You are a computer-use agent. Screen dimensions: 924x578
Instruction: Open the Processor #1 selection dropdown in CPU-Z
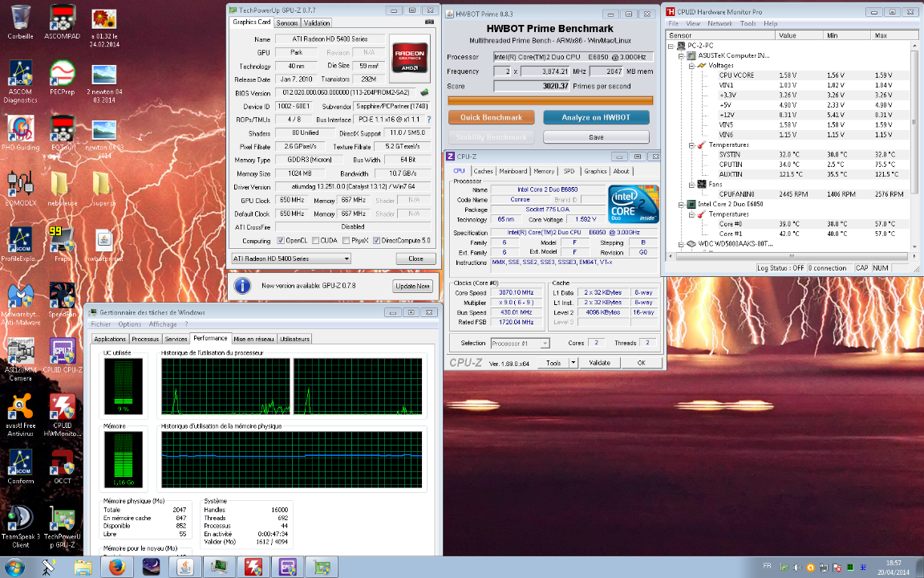(520, 344)
